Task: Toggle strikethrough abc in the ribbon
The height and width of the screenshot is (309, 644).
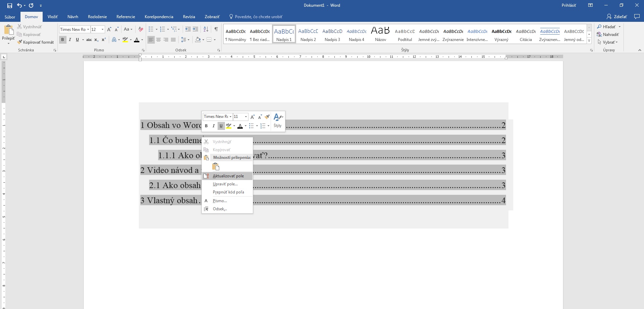Action: pyautogui.click(x=89, y=40)
